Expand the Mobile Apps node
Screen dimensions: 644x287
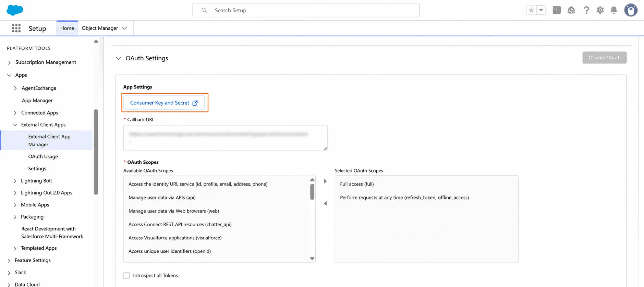[15, 205]
